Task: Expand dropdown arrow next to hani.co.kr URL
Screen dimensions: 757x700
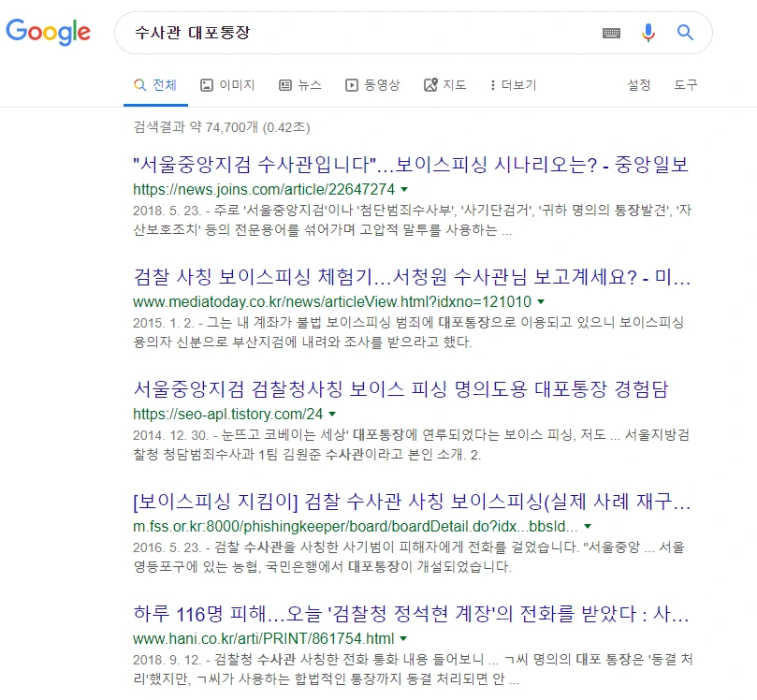Action: (x=403, y=638)
